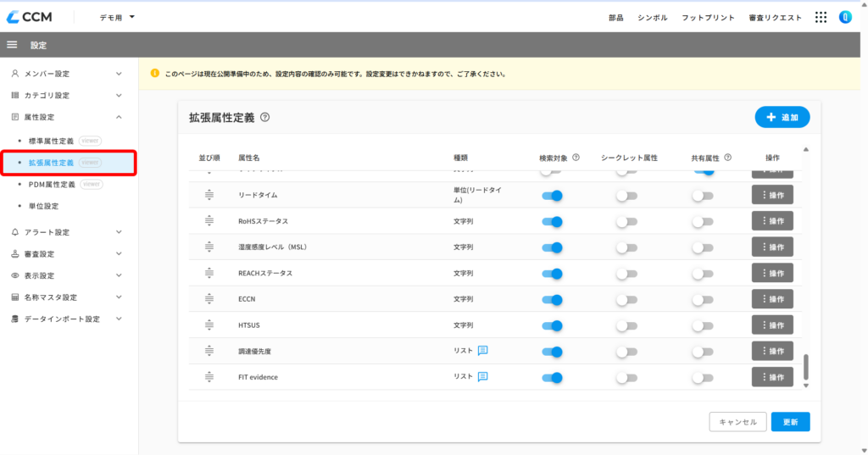The width and height of the screenshot is (868, 455).
Task: Open the デモ用 workspace dropdown
Action: coord(117,17)
